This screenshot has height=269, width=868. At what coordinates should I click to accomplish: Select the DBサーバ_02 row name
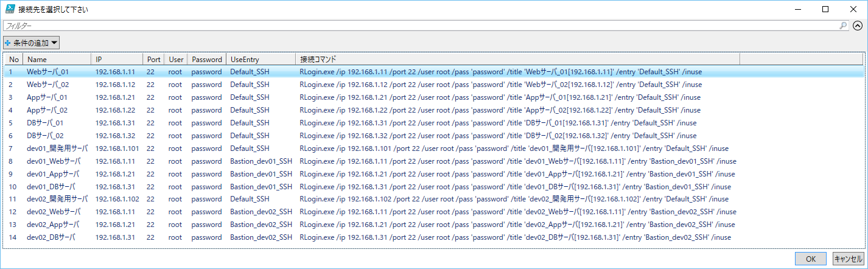click(x=45, y=136)
